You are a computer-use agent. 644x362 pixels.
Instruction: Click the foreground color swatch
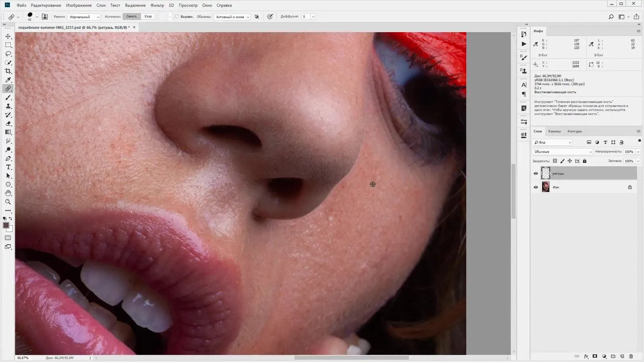[6, 225]
